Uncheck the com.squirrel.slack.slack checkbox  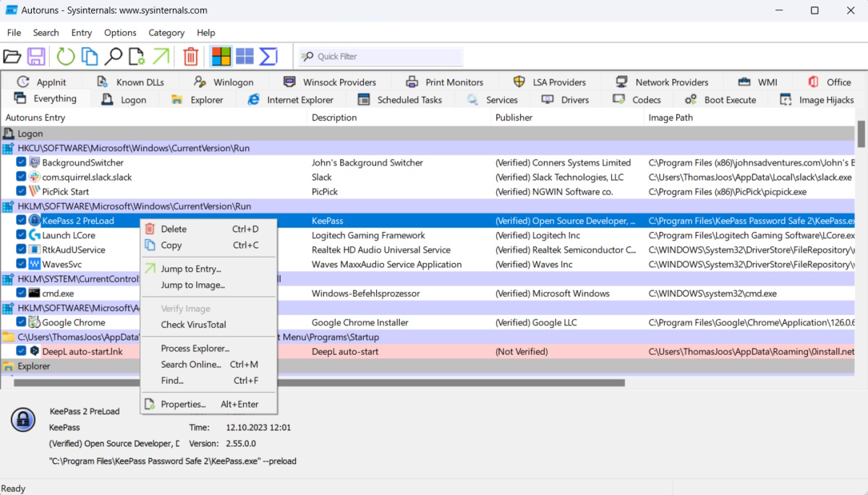pos(22,177)
